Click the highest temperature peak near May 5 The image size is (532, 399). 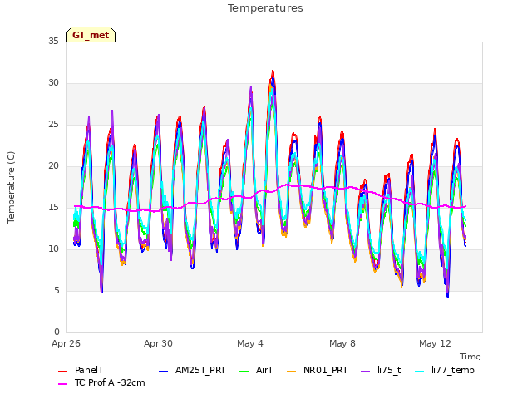(x=273, y=71)
